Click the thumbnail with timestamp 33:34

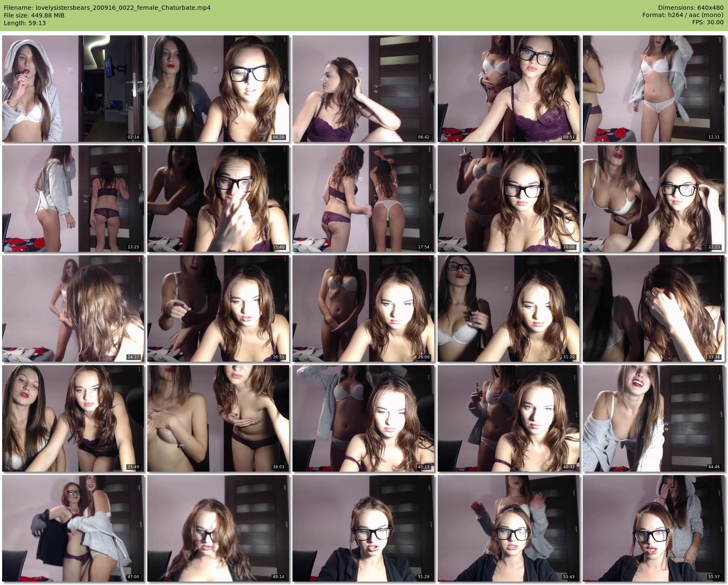[653, 308]
